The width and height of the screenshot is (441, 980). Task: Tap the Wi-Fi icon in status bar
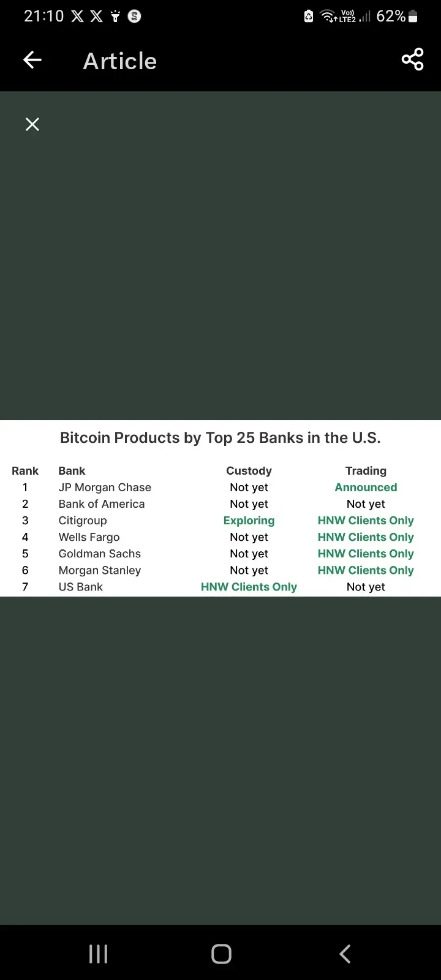pos(328,17)
